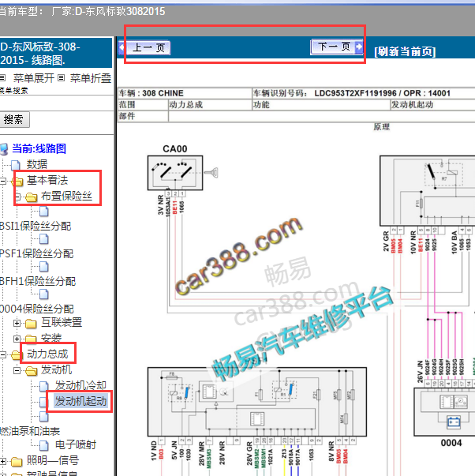The width and height of the screenshot is (475, 476).
Task: Click the folder icon of 发动机
Action: [x=32, y=370]
